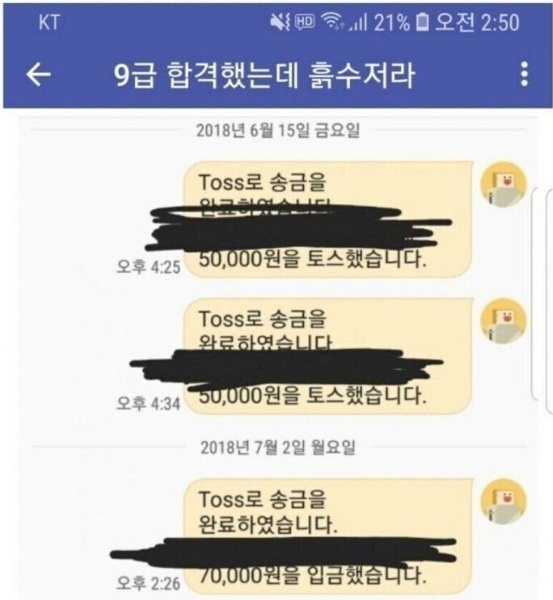Open the 70,000원 입금 message bubble
Viewport: 553px width, 600px height.
328,539
